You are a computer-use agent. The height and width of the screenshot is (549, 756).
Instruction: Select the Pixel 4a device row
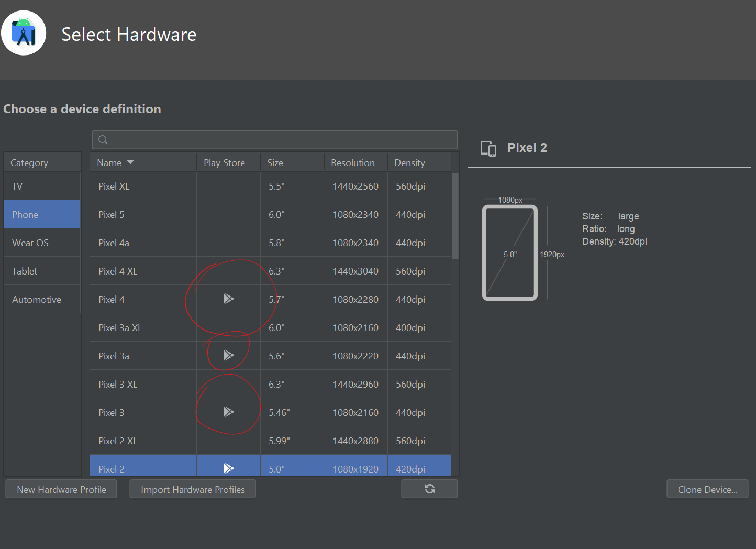(270, 243)
